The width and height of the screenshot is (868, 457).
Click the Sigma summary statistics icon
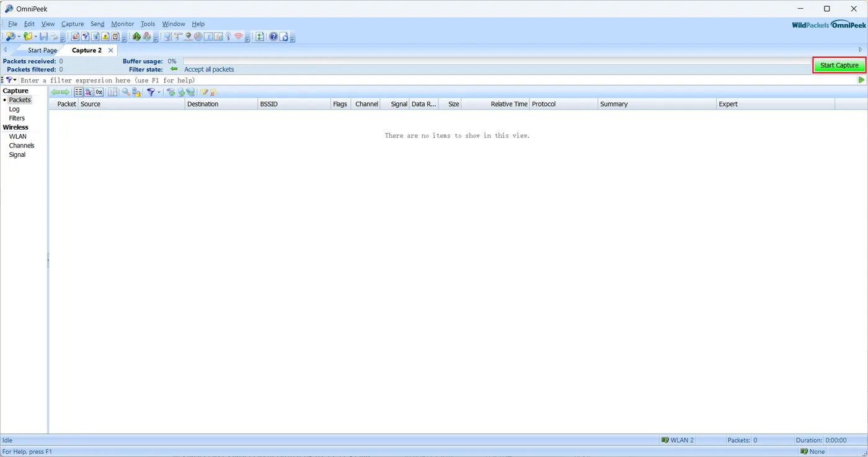[x=208, y=37]
